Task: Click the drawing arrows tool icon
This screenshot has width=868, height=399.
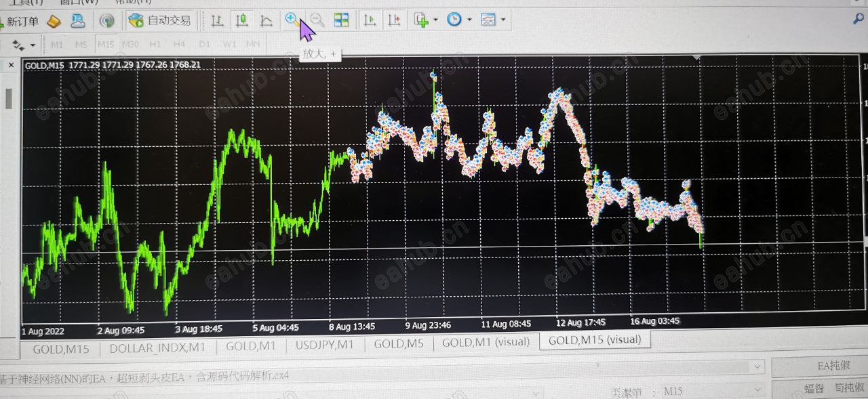Action: [18, 45]
